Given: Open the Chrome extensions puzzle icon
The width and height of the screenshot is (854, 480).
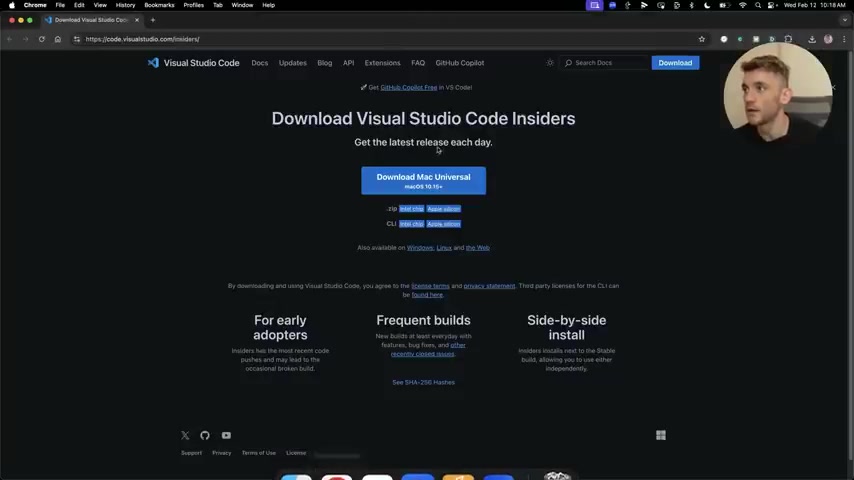Looking at the screenshot, I should pos(788,39).
